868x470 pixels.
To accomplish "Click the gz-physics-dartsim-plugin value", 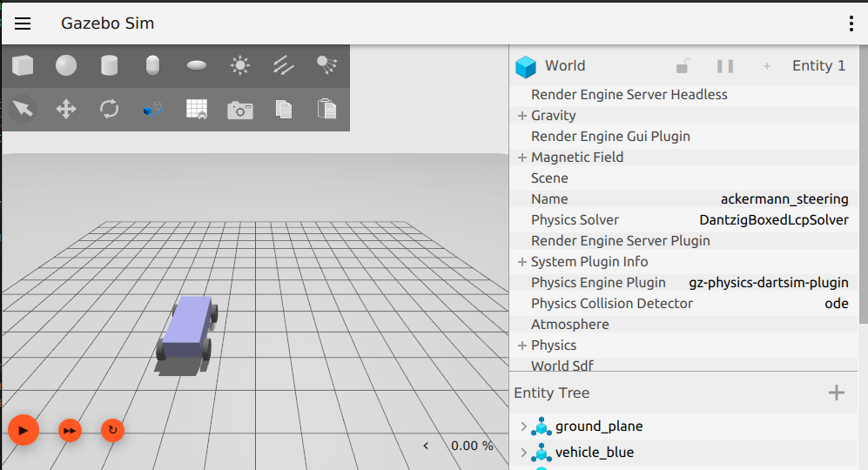I will coord(769,282).
